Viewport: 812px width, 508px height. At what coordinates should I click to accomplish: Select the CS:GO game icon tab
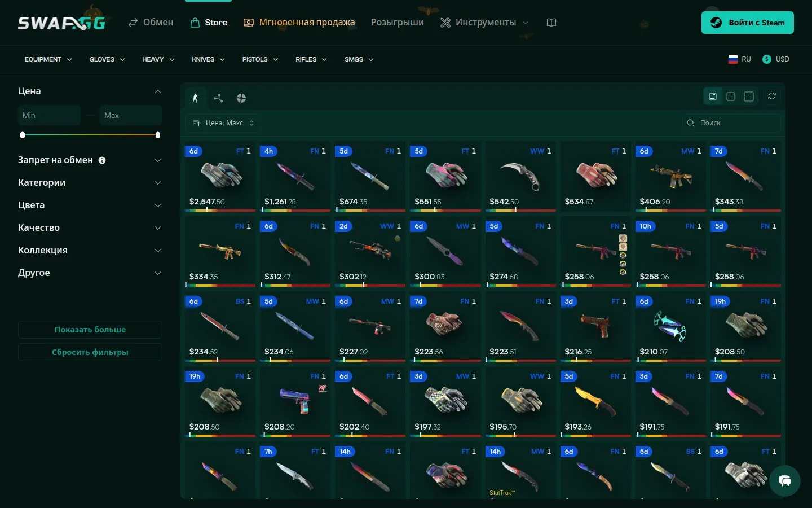click(x=196, y=98)
